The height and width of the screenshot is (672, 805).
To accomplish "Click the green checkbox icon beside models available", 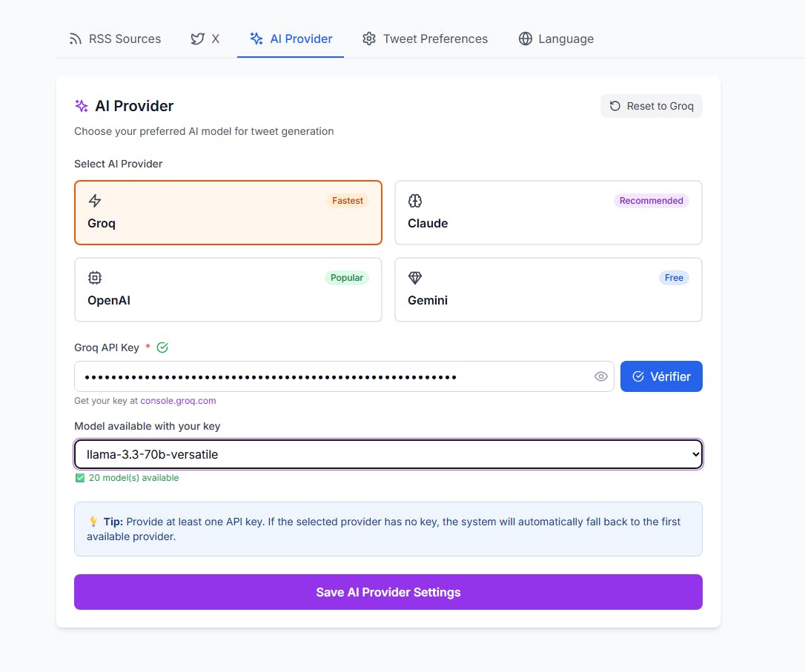I will pos(80,478).
